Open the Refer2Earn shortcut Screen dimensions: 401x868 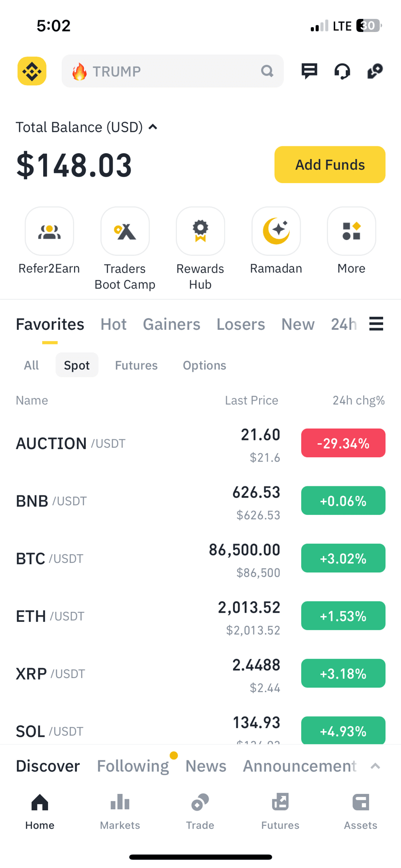[49, 231]
